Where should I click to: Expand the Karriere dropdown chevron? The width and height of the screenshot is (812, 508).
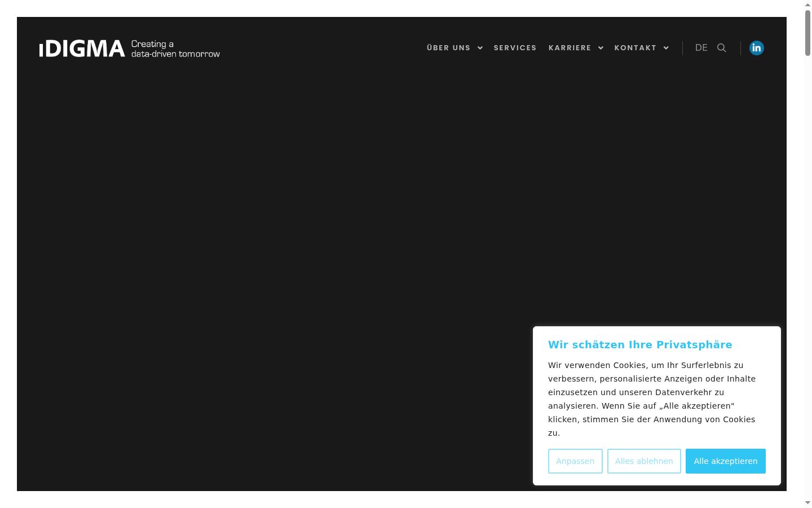click(x=601, y=48)
